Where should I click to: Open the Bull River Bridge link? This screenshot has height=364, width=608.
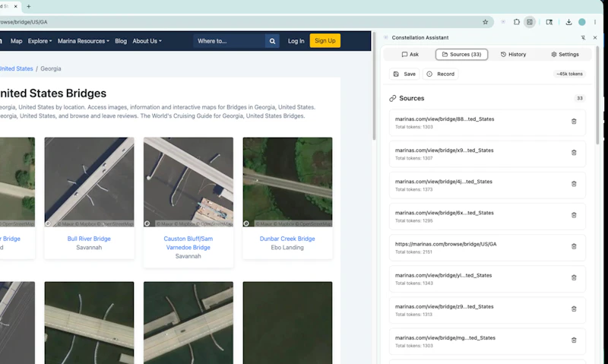coord(89,239)
